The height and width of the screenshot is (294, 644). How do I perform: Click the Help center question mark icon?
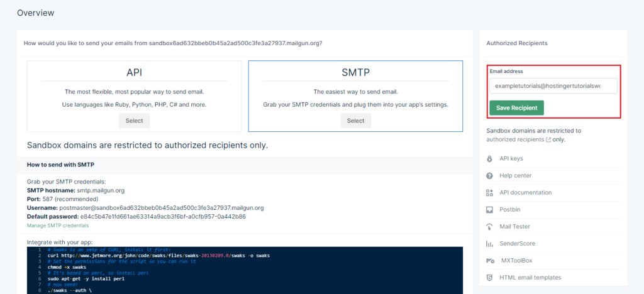489,175
